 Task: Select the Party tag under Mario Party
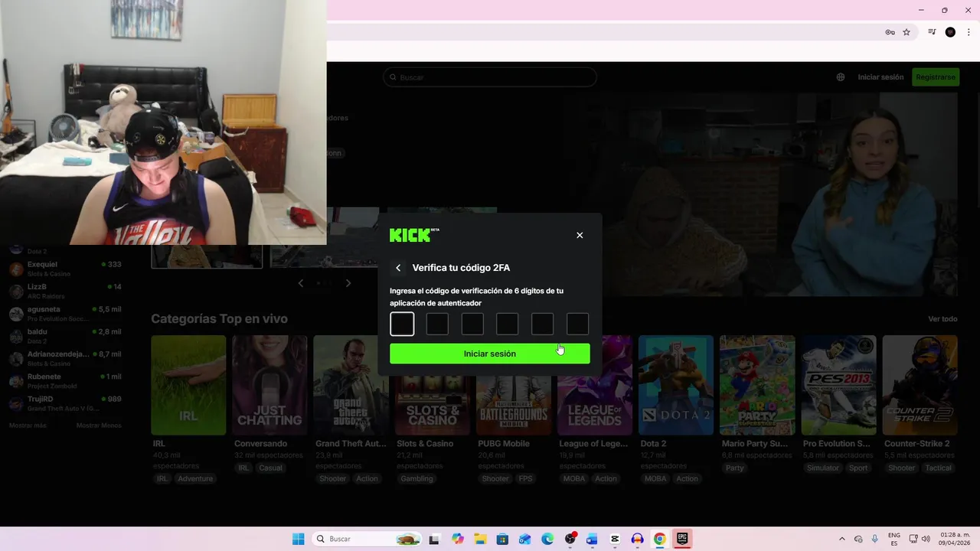point(734,468)
